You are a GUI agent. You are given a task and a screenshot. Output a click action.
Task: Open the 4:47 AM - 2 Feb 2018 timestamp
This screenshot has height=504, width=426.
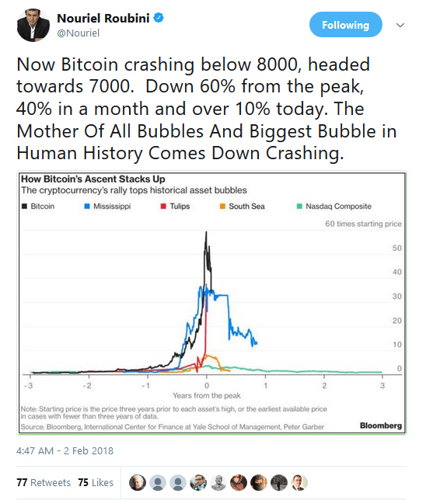point(65,450)
